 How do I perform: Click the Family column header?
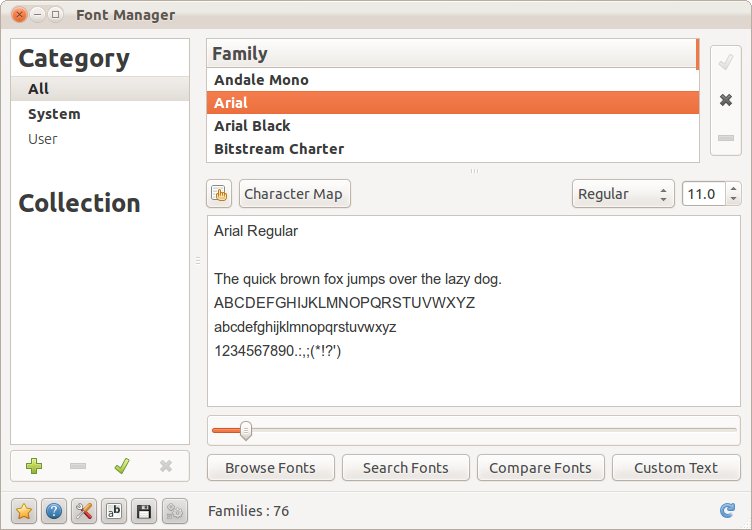(x=452, y=53)
